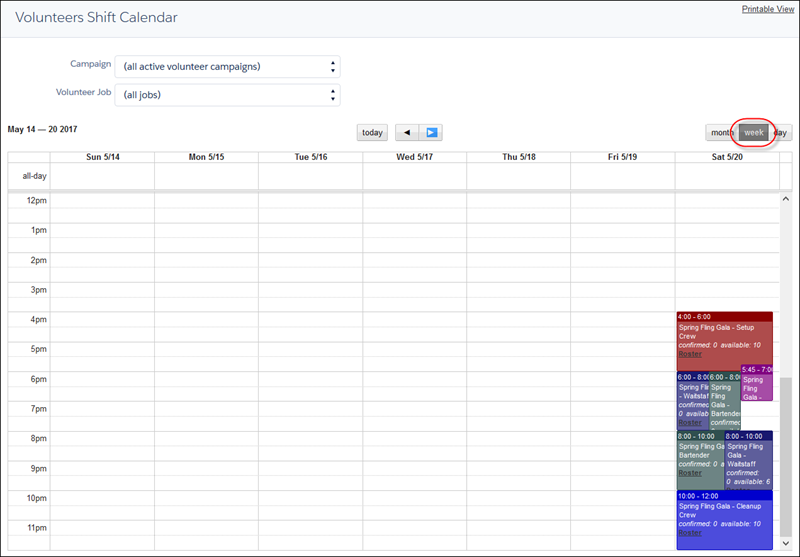Go to the next week arrow

click(x=431, y=133)
